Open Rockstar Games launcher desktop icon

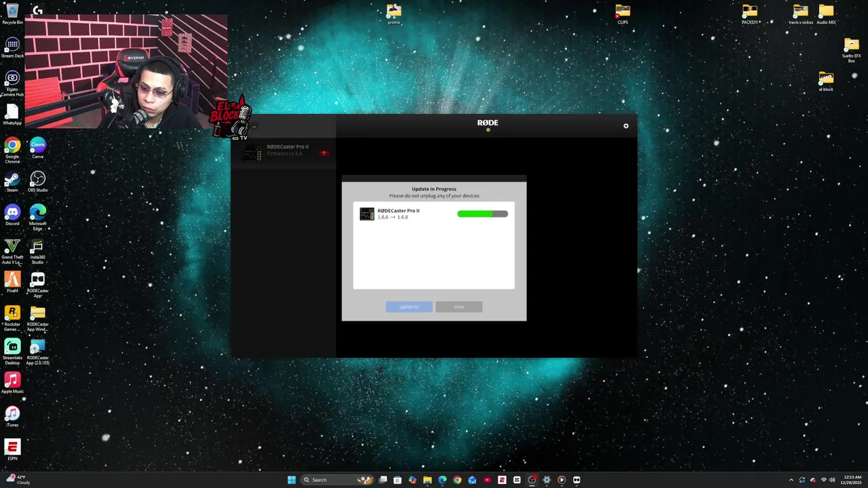[x=12, y=318]
